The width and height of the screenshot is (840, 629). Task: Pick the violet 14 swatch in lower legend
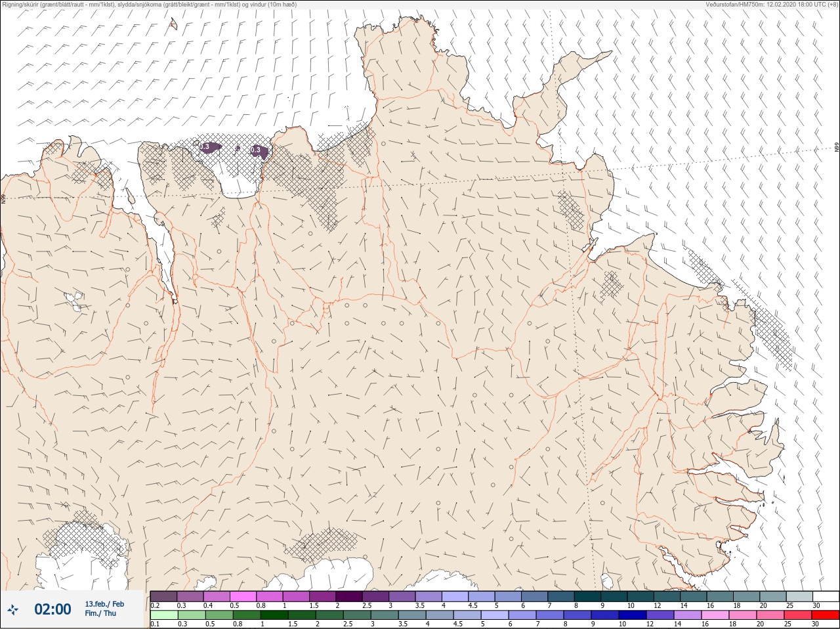click(688, 615)
